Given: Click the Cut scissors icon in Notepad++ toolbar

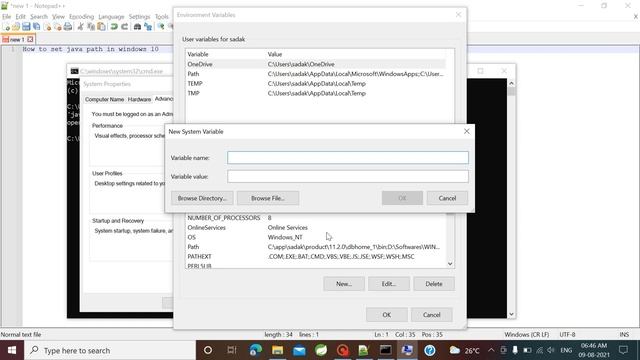Looking at the screenshot, I should coord(80,27).
